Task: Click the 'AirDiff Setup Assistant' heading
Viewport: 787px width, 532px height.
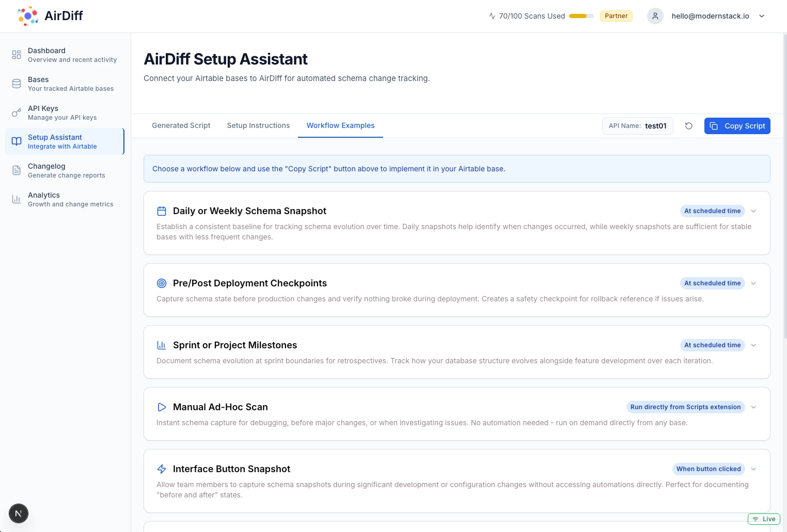Action: (x=226, y=59)
